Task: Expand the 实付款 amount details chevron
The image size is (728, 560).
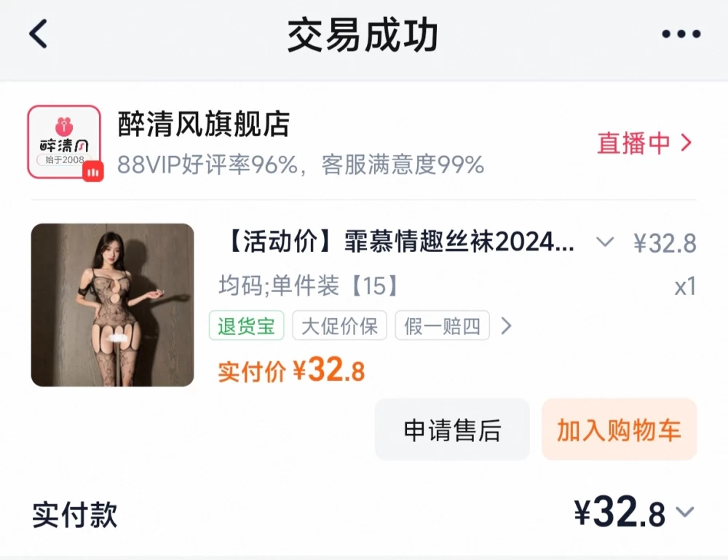Action: coord(685,512)
